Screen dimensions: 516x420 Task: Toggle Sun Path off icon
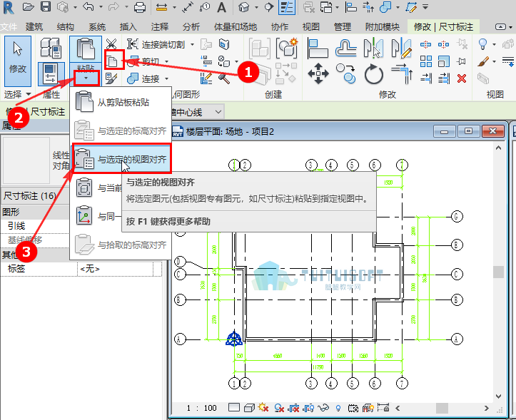tap(264, 408)
